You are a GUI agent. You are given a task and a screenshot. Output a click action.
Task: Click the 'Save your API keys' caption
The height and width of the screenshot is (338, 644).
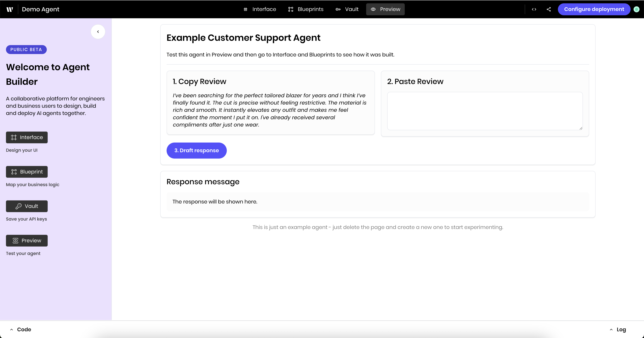tap(26, 219)
